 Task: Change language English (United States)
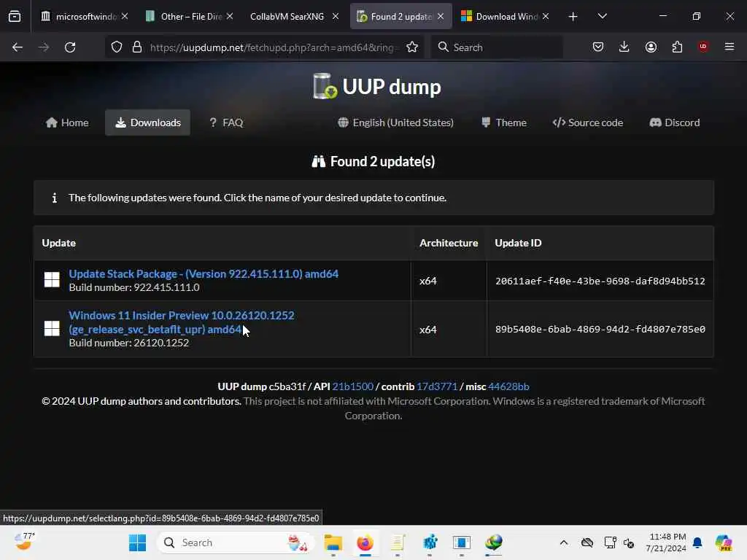click(x=395, y=122)
